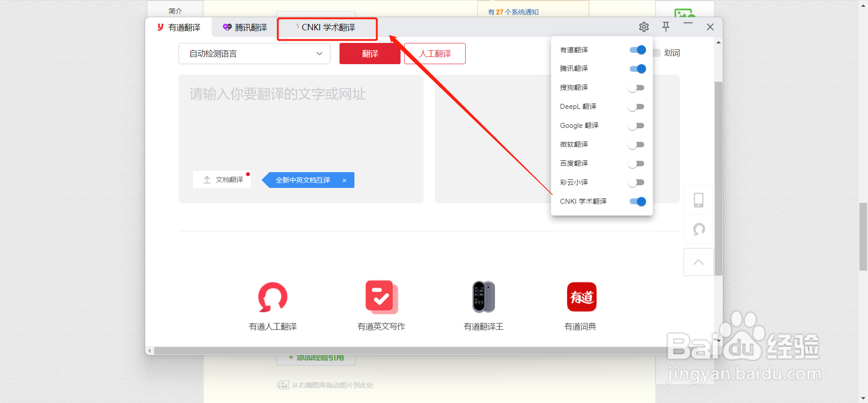Click the 人工翻译 button
868x403 pixels.
pyautogui.click(x=435, y=54)
